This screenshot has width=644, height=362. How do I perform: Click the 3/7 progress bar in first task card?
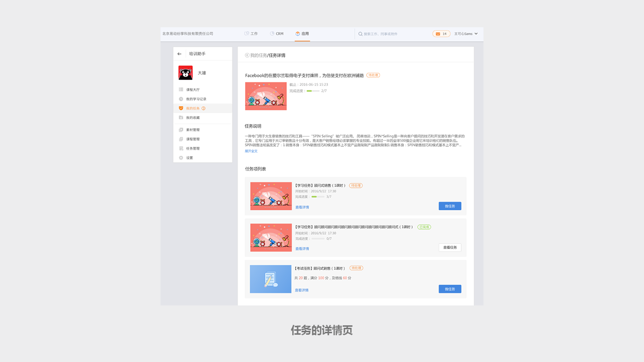click(x=318, y=197)
